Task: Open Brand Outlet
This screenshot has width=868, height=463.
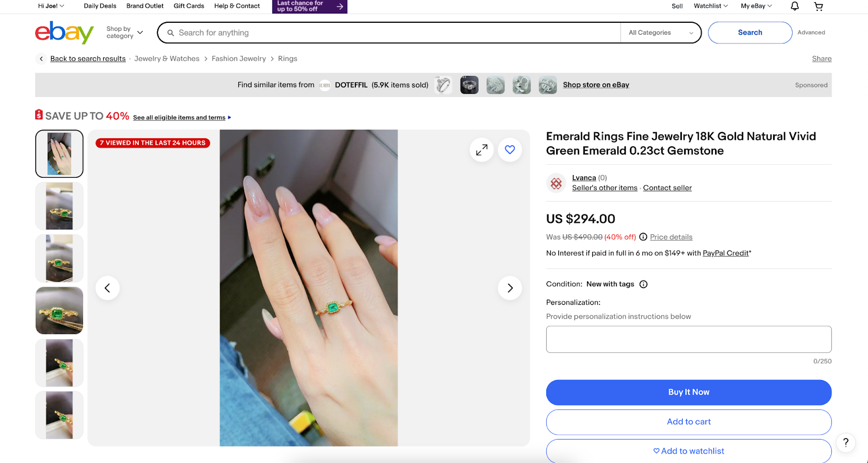Action: [145, 6]
